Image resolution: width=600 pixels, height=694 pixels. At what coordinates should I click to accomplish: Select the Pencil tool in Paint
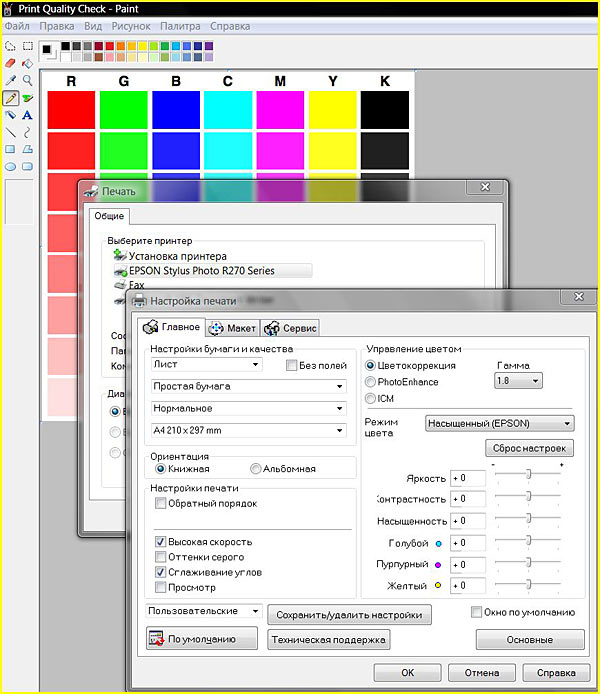point(11,98)
